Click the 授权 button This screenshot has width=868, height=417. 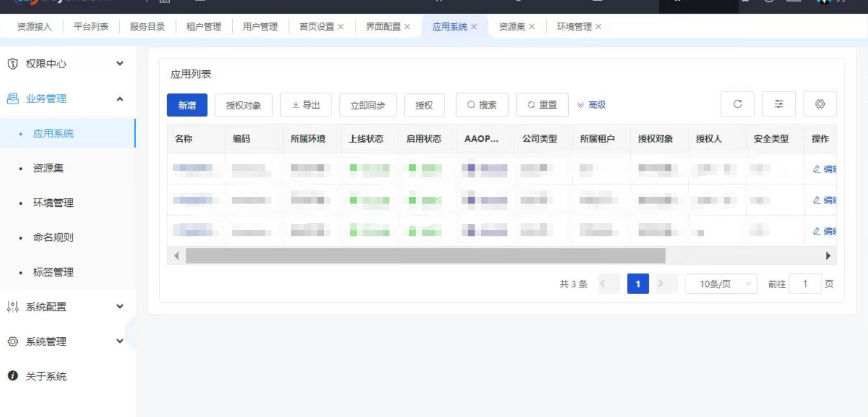(x=424, y=105)
